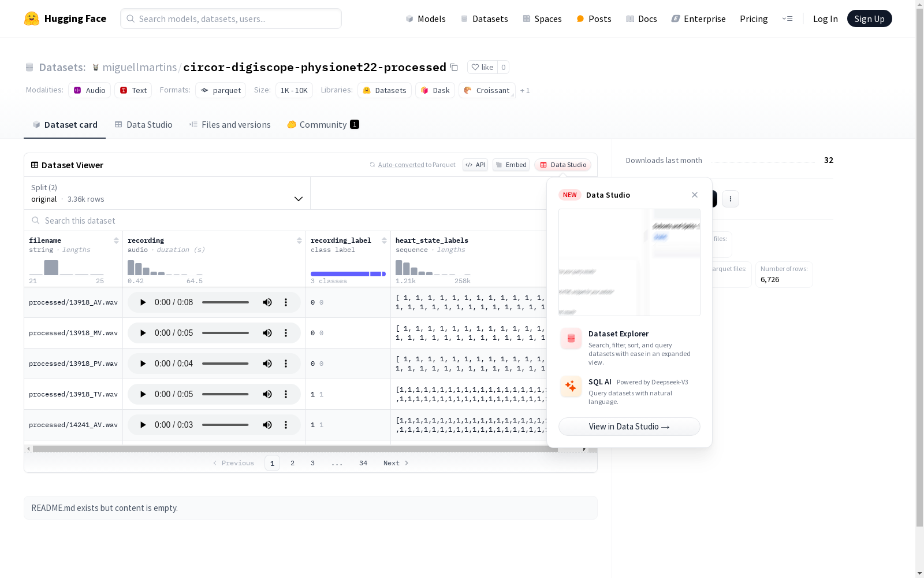The height and width of the screenshot is (578, 924).
Task: Go to Models in top navigation
Action: click(426, 18)
